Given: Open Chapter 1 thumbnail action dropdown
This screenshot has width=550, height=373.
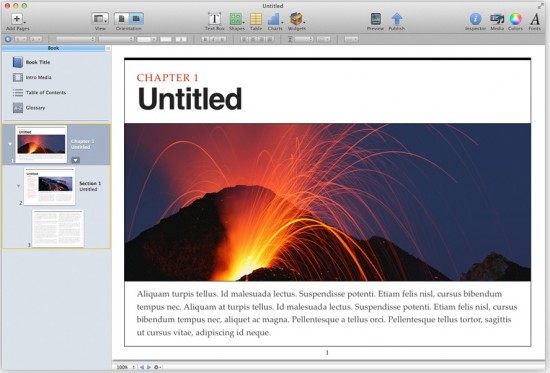Looking at the screenshot, I should [x=75, y=160].
